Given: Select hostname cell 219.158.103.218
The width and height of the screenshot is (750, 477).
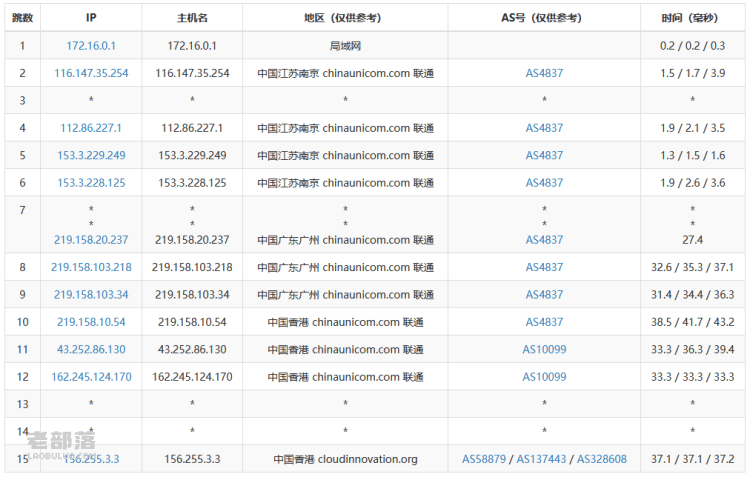Looking at the screenshot, I should (x=192, y=267).
